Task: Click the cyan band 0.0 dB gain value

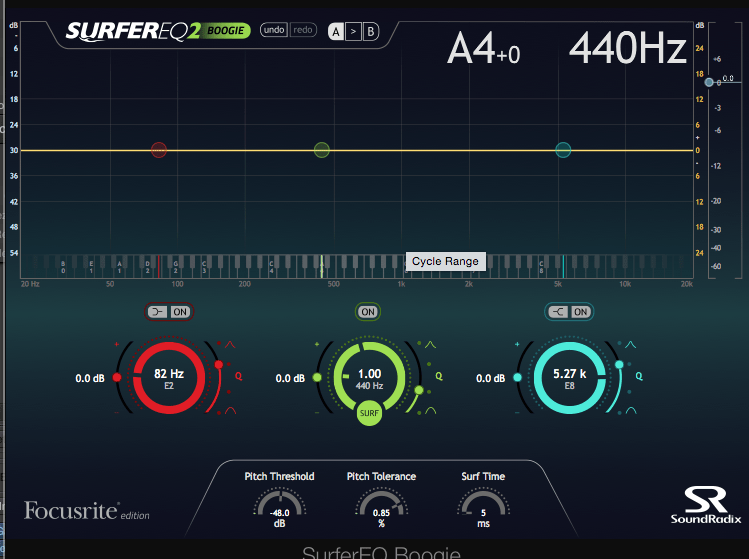Action: 490,378
